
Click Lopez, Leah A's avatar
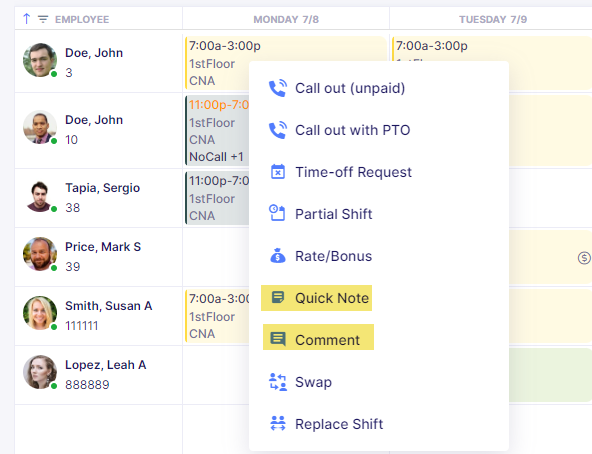click(40, 372)
